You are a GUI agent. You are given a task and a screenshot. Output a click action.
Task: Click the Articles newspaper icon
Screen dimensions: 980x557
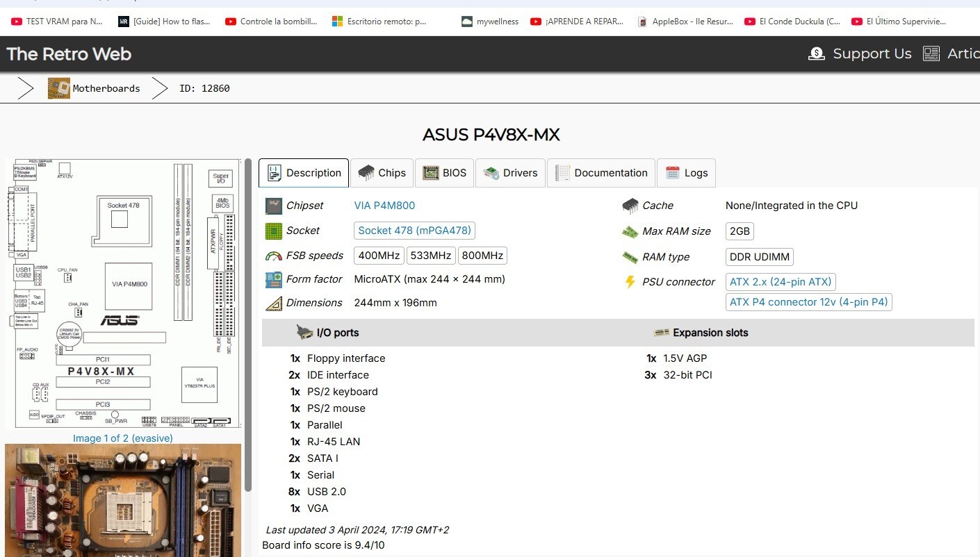(x=931, y=53)
